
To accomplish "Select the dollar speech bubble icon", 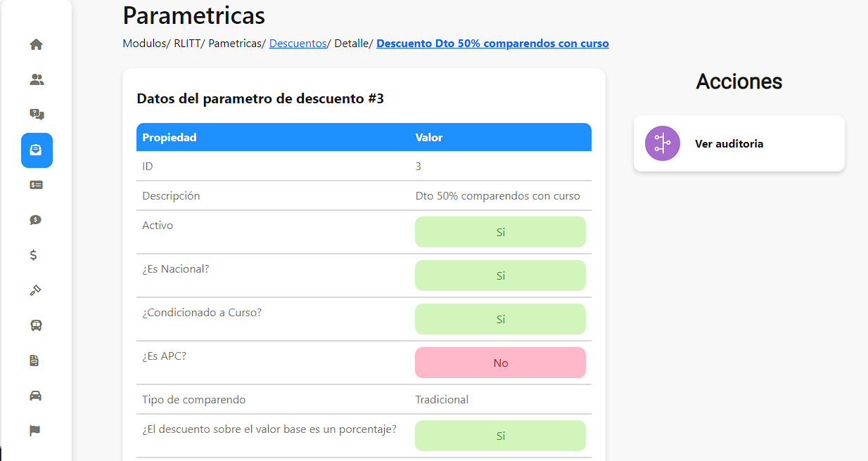I will point(36,220).
